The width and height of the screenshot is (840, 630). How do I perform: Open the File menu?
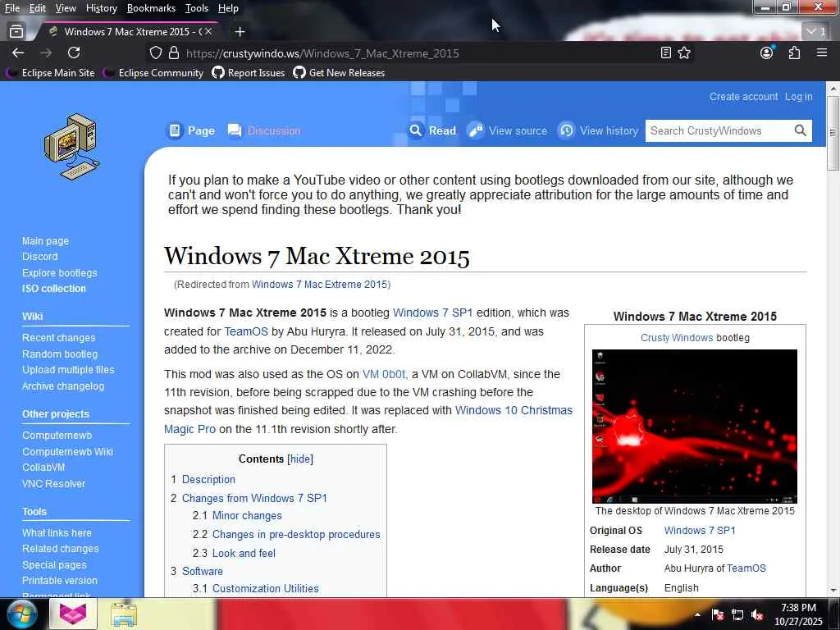11,8
